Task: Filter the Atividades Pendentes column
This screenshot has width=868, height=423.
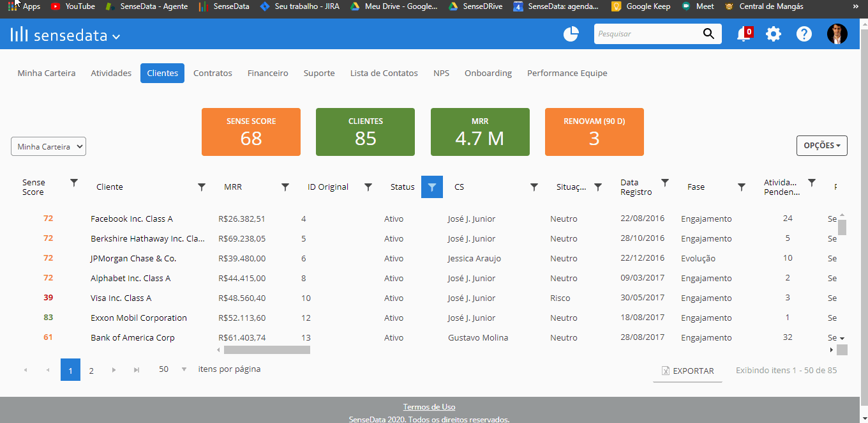Action: 812,183
